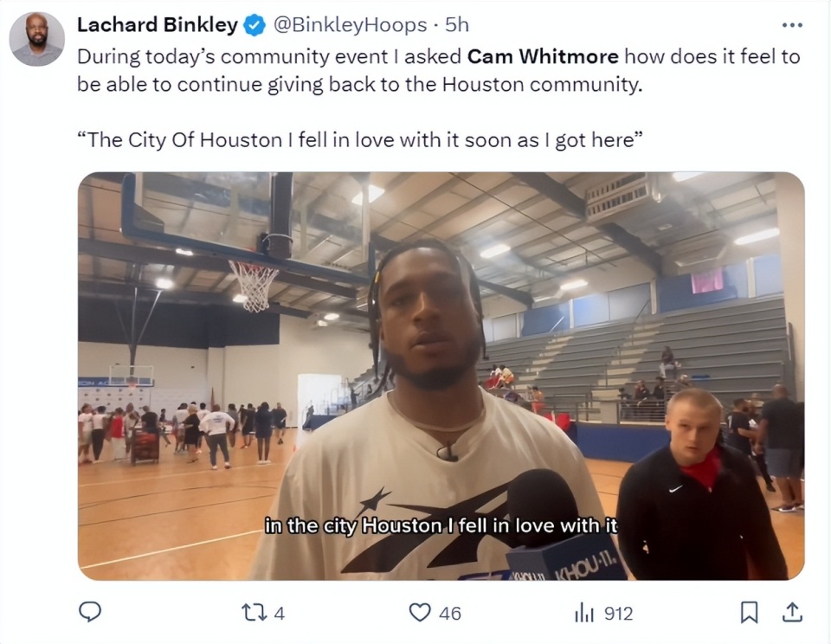831x644 pixels.
Task: Open the share upload arrow icon
Action: coord(792,612)
